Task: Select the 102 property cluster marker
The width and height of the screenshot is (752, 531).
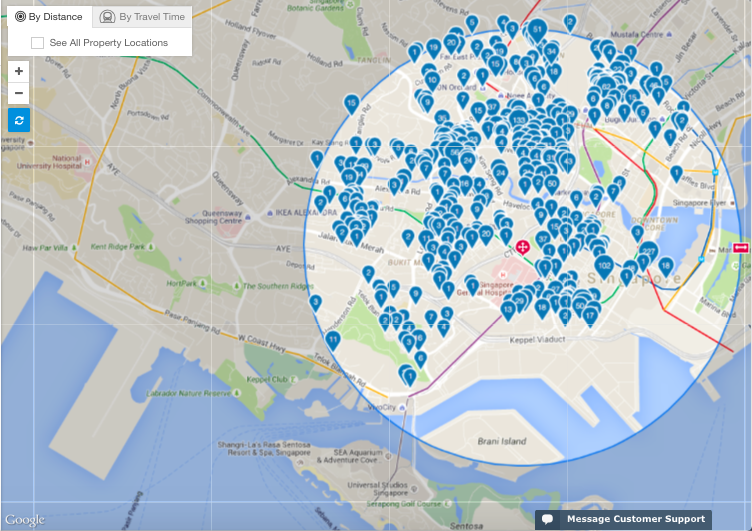Action: coord(604,268)
